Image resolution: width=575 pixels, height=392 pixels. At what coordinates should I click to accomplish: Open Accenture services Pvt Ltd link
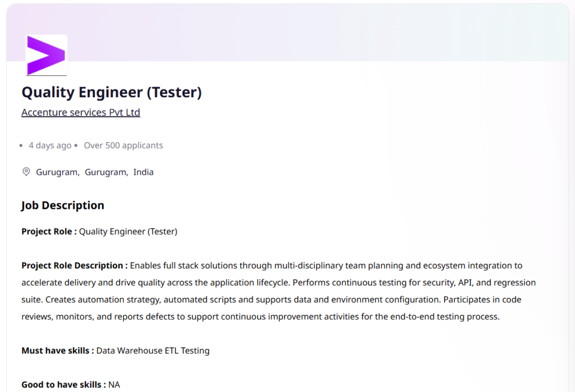81,112
